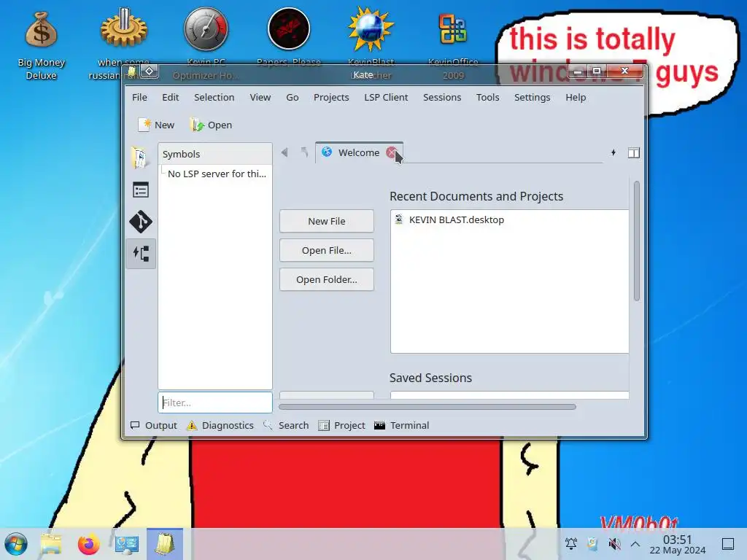Image resolution: width=747 pixels, height=560 pixels.
Task: Toggle the Search bottom panel
Action: point(286,425)
